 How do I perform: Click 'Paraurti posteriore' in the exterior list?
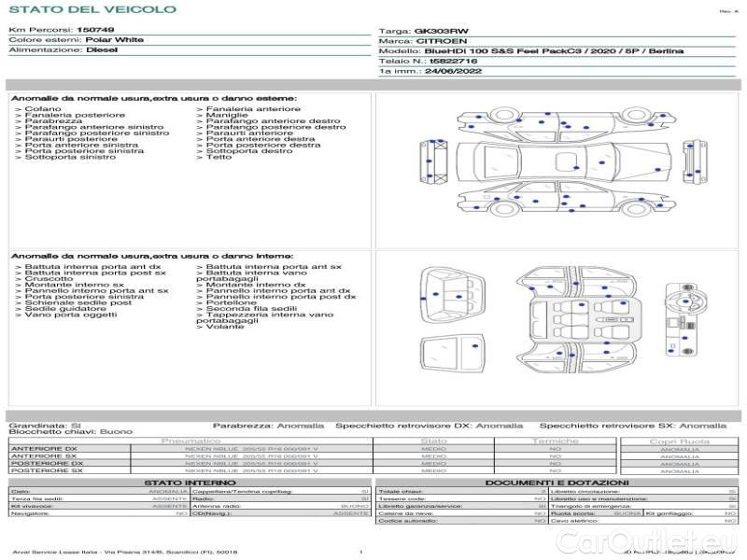click(71, 139)
